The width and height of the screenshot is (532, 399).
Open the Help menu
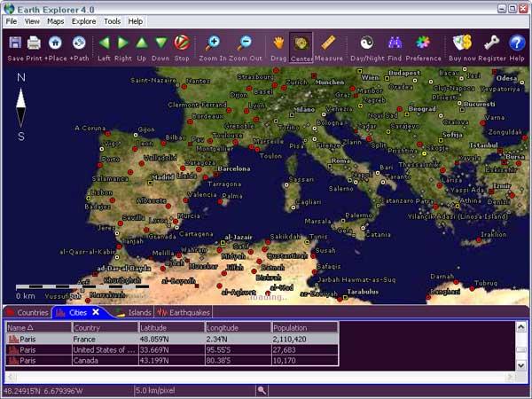(x=136, y=21)
